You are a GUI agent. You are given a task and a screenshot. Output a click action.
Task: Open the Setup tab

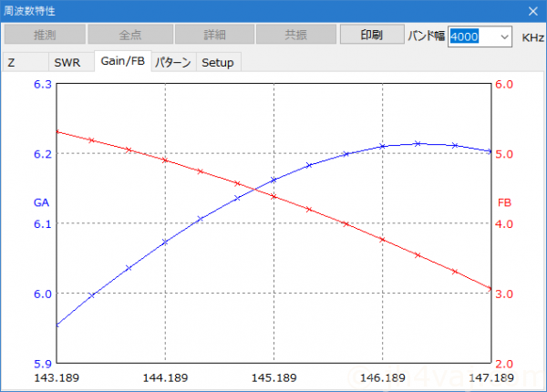217,63
